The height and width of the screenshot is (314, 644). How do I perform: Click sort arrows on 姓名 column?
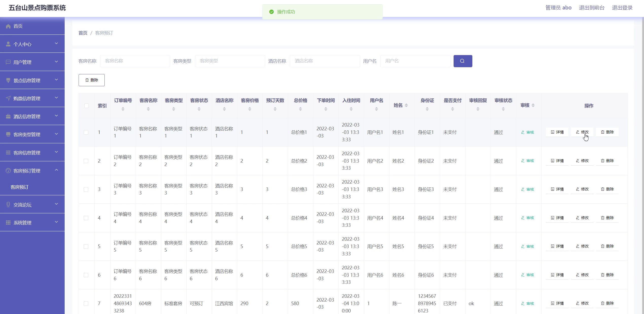pos(406,106)
